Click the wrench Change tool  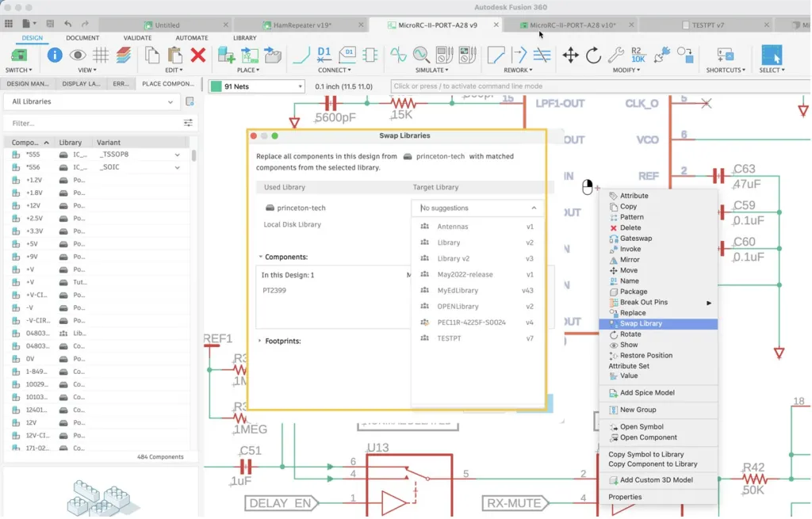coord(615,55)
